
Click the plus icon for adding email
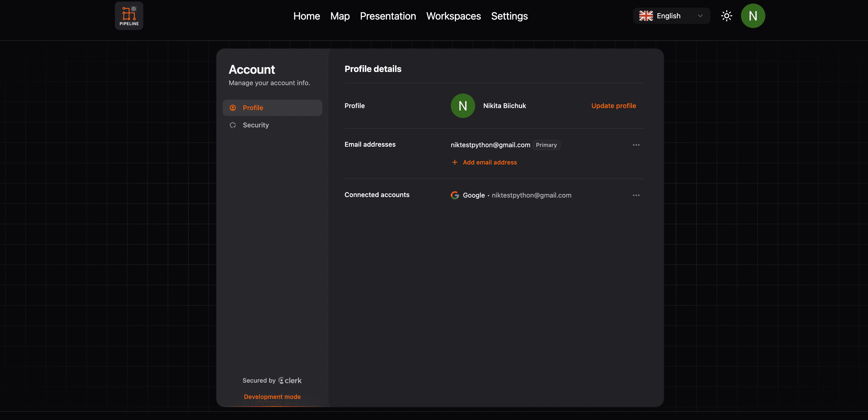click(455, 162)
